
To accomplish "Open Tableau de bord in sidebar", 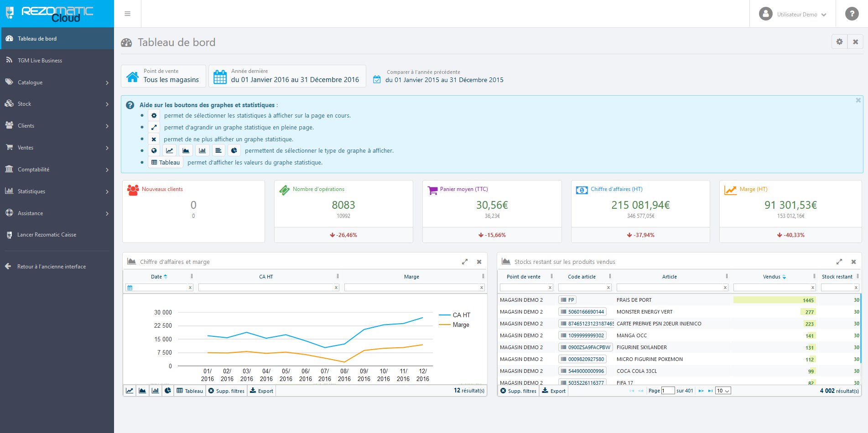I will coord(57,39).
